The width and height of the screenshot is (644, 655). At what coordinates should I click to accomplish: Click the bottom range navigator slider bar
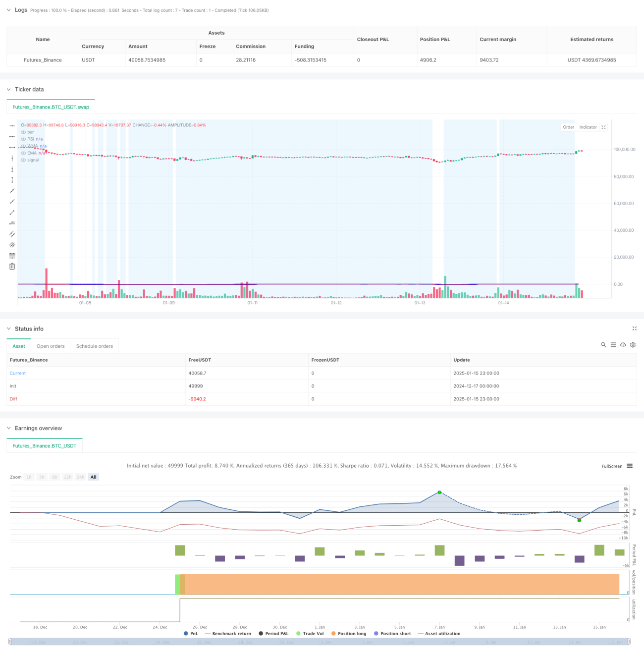point(320,642)
